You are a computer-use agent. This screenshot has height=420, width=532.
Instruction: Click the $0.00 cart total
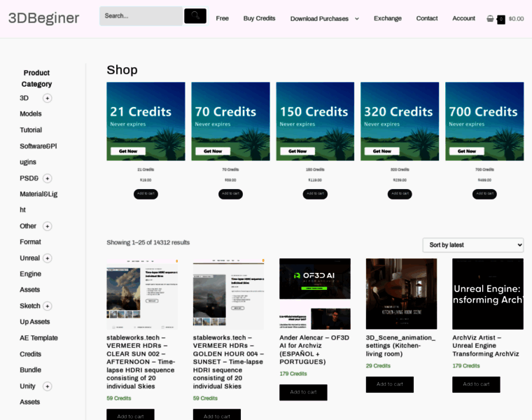516,19
